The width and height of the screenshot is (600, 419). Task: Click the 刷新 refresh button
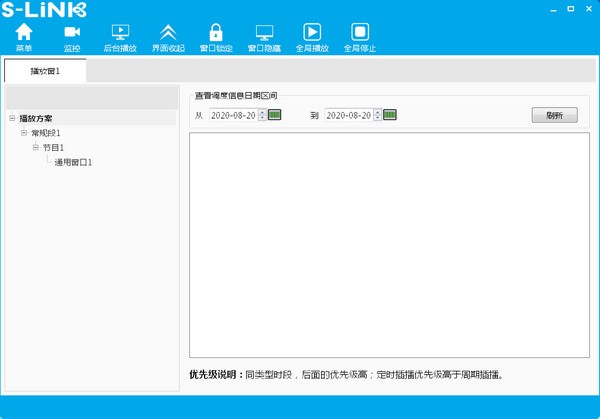pos(554,115)
